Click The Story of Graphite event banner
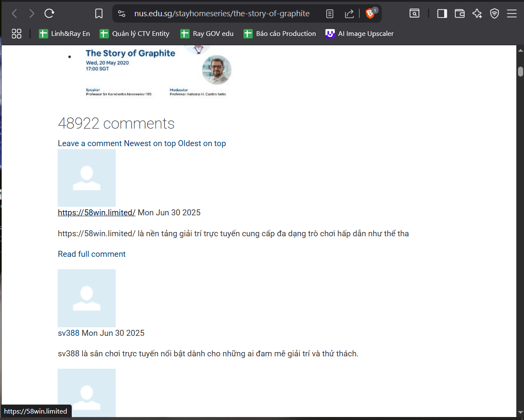Image resolution: width=524 pixels, height=420 pixels. tap(158, 71)
